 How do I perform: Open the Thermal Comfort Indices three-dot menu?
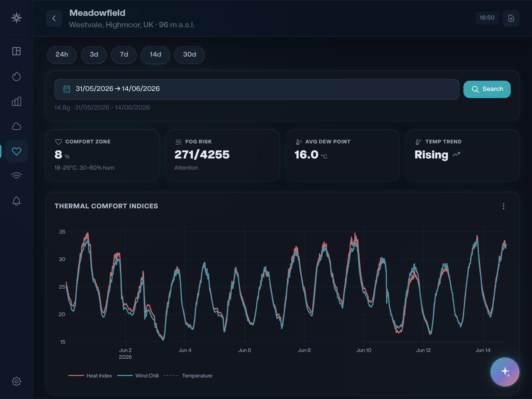pos(503,206)
